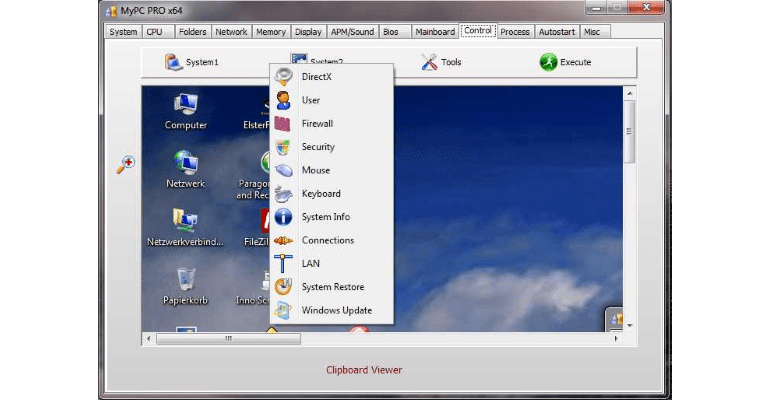Click the System Restore icon
The width and height of the screenshot is (770, 400).
[x=284, y=287]
